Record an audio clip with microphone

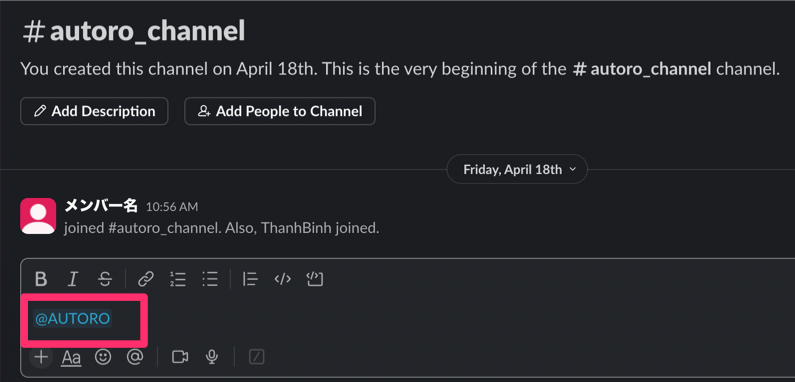tap(211, 357)
